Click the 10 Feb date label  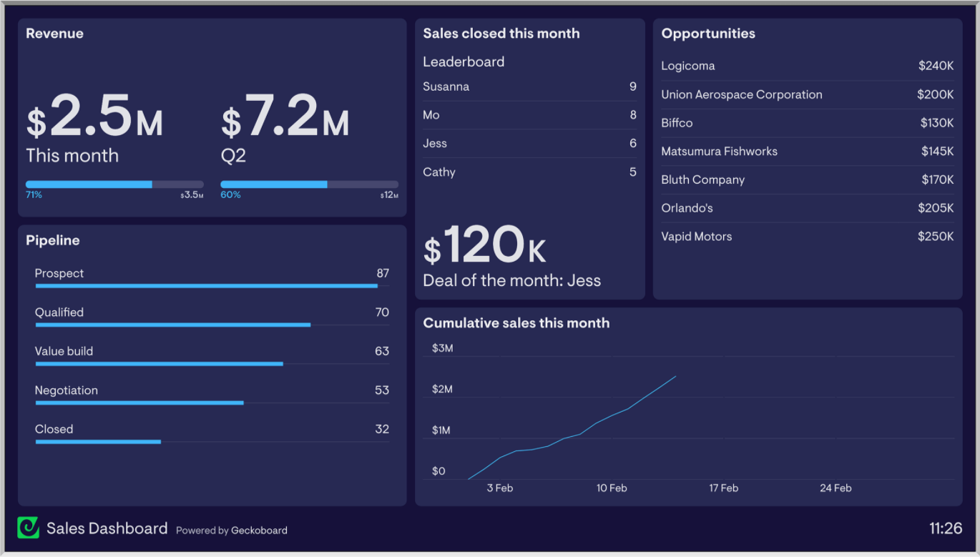(x=612, y=488)
